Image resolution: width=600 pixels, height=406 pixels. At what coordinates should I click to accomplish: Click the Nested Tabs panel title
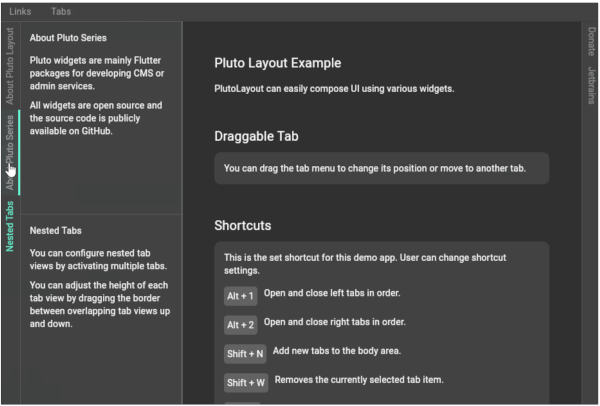(55, 230)
